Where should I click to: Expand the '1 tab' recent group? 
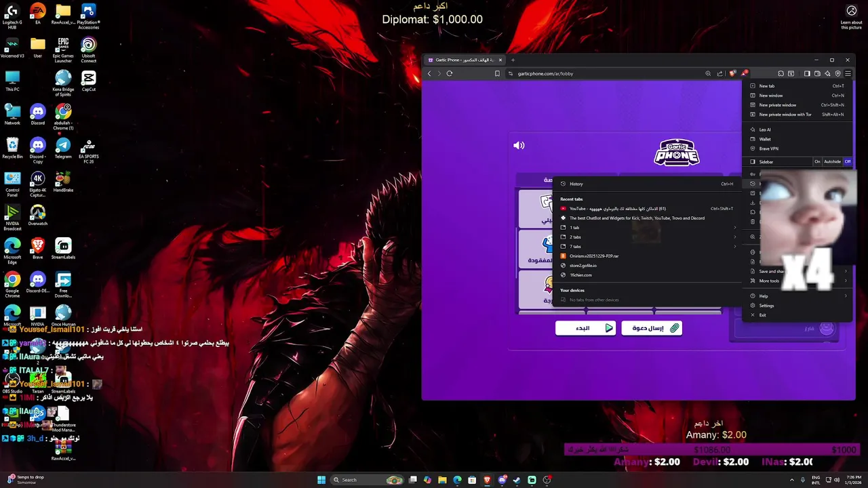(648, 228)
